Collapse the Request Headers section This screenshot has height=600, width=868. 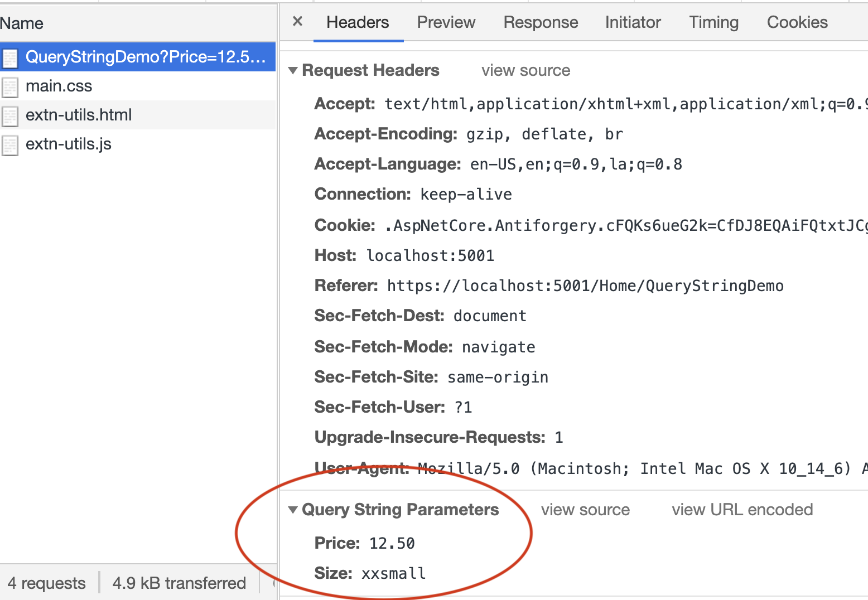tap(293, 70)
